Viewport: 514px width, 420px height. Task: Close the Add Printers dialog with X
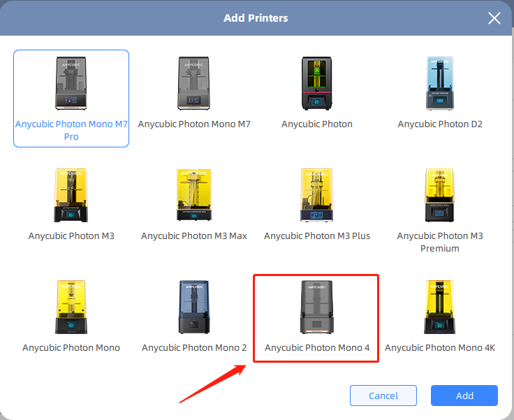(x=494, y=18)
